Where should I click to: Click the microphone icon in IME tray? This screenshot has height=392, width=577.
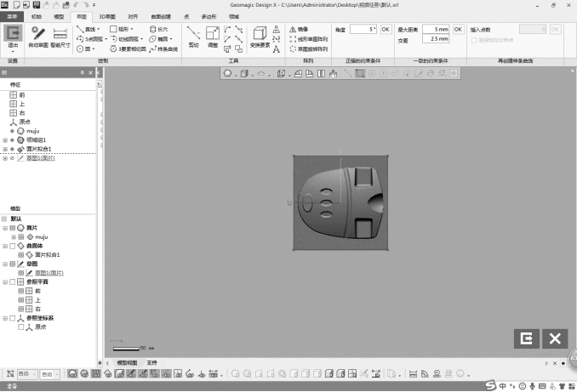(x=532, y=386)
